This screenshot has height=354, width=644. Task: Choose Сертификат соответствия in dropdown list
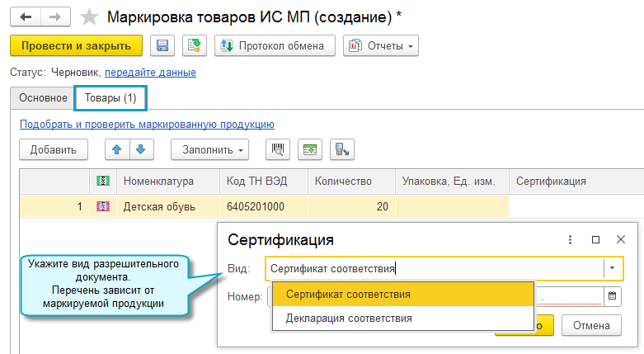(348, 294)
